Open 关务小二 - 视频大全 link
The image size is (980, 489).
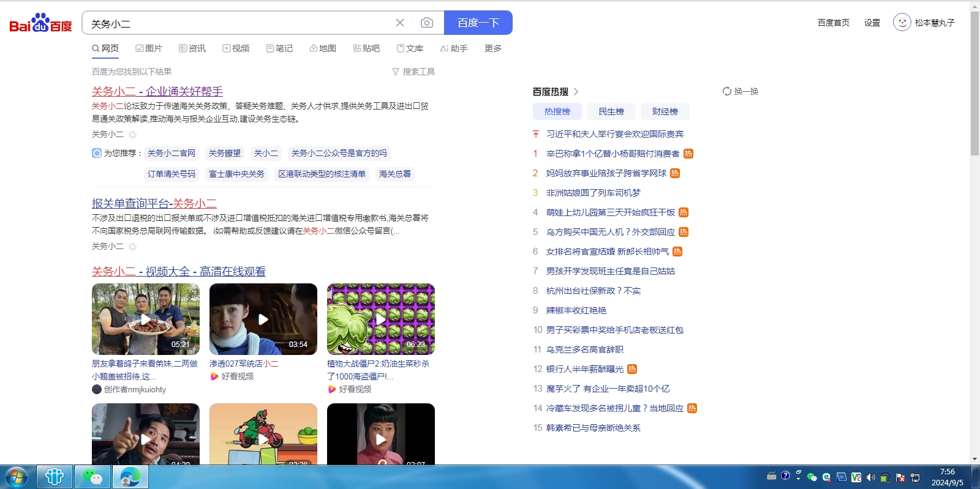[x=179, y=271]
